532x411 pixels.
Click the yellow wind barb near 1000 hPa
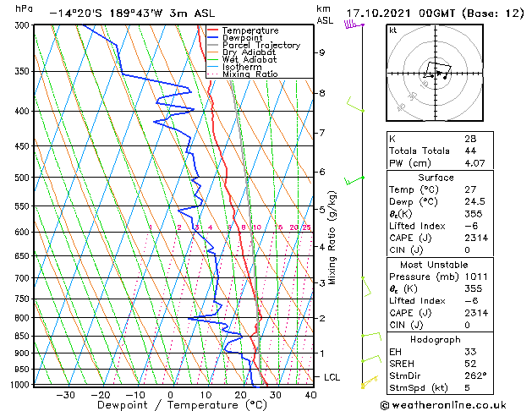[x=370, y=381]
